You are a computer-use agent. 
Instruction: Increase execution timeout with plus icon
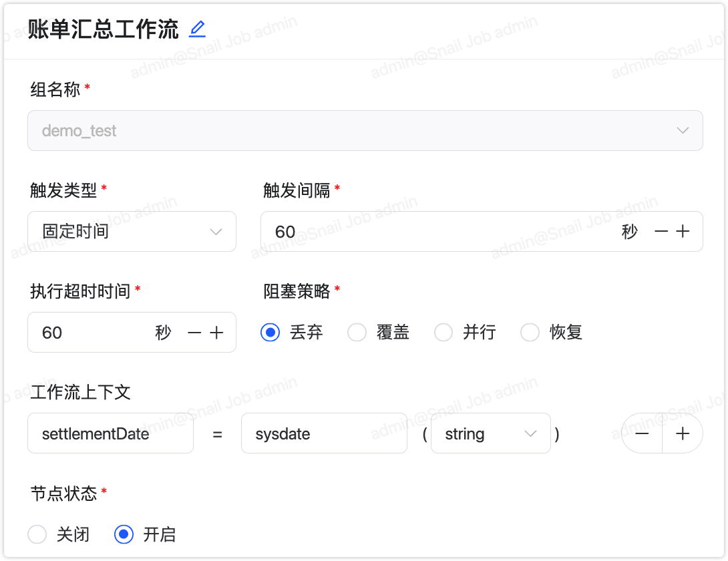click(x=216, y=333)
